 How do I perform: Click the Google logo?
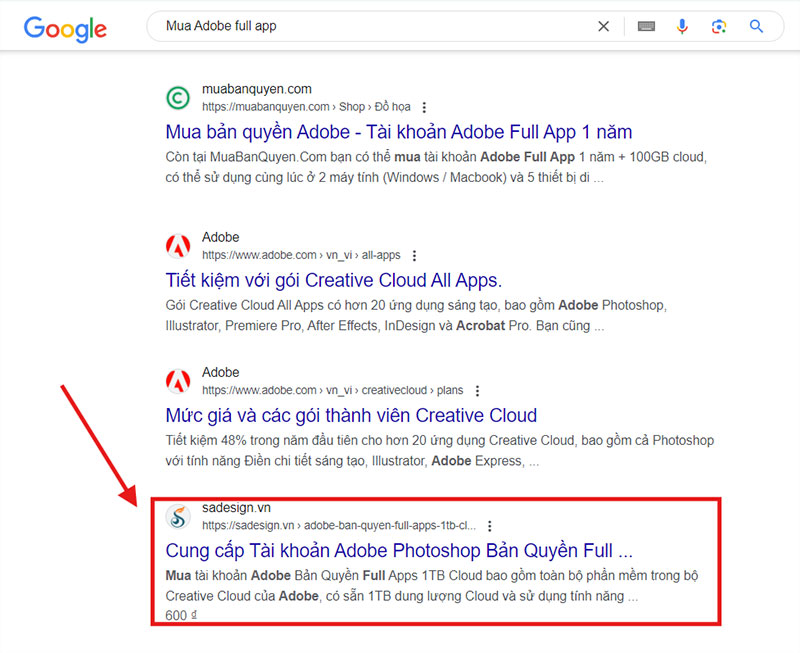pyautogui.click(x=65, y=29)
